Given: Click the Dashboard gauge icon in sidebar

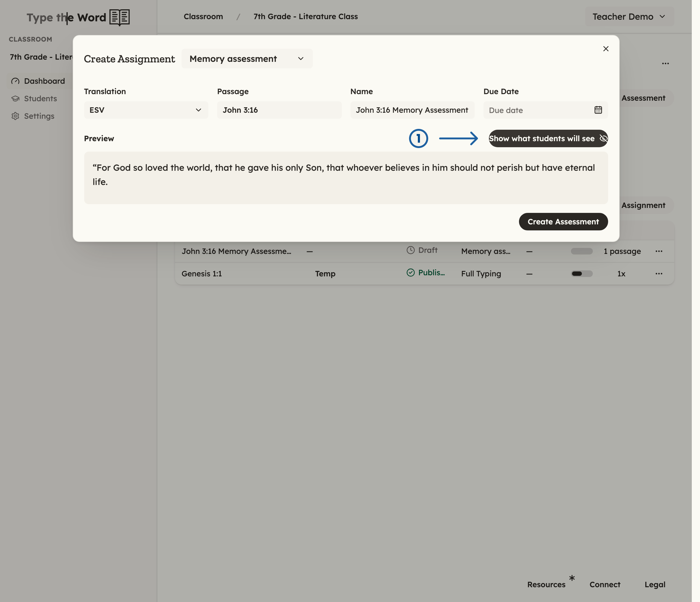Looking at the screenshot, I should [15, 81].
